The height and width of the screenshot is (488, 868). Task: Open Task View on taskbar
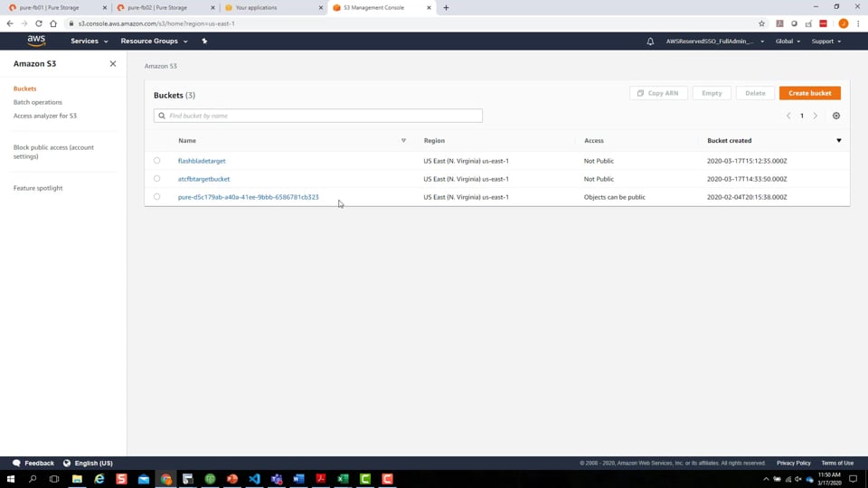(53, 479)
